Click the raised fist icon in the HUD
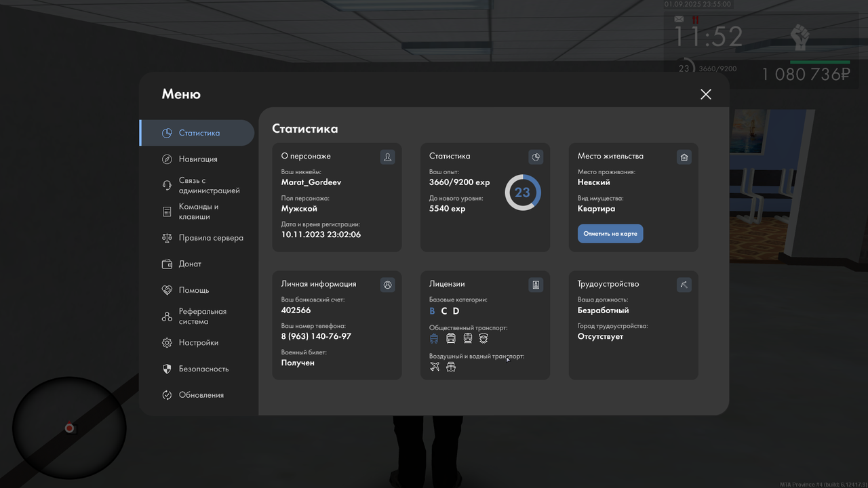 801,37
